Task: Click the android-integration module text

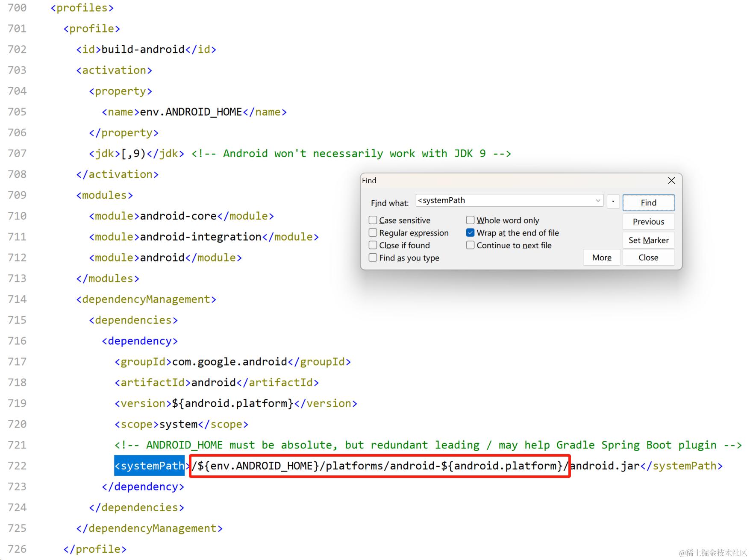Action: coord(201,237)
